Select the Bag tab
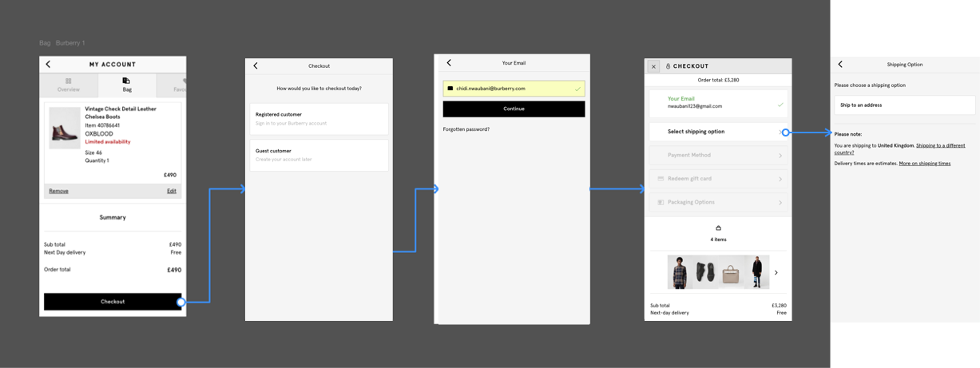 click(127, 85)
